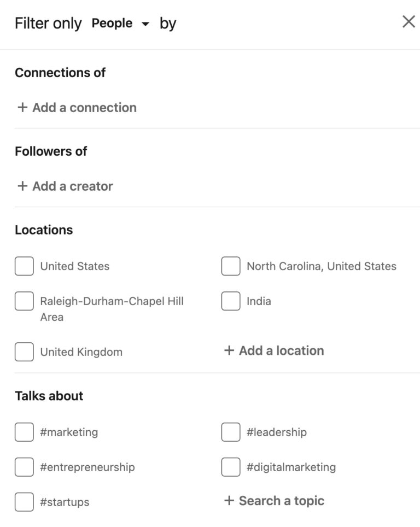
Task: Toggle the #startups topic checkbox
Action: pos(24,500)
